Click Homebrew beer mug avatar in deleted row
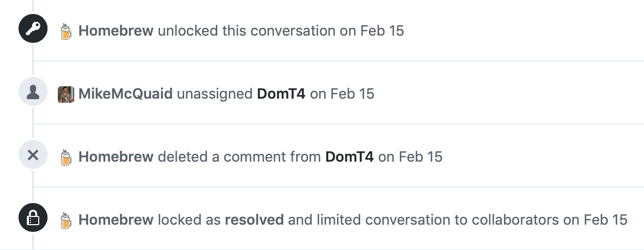 [x=66, y=157]
